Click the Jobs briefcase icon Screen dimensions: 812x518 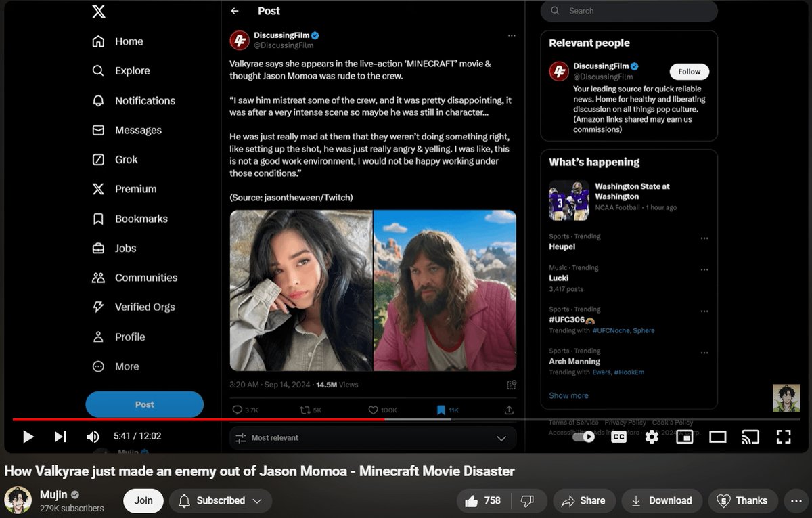tap(98, 248)
